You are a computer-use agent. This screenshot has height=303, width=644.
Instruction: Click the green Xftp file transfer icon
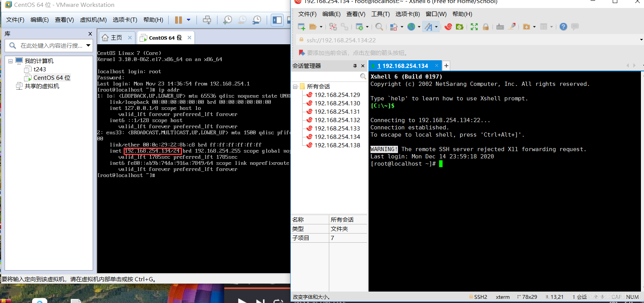[x=460, y=27]
